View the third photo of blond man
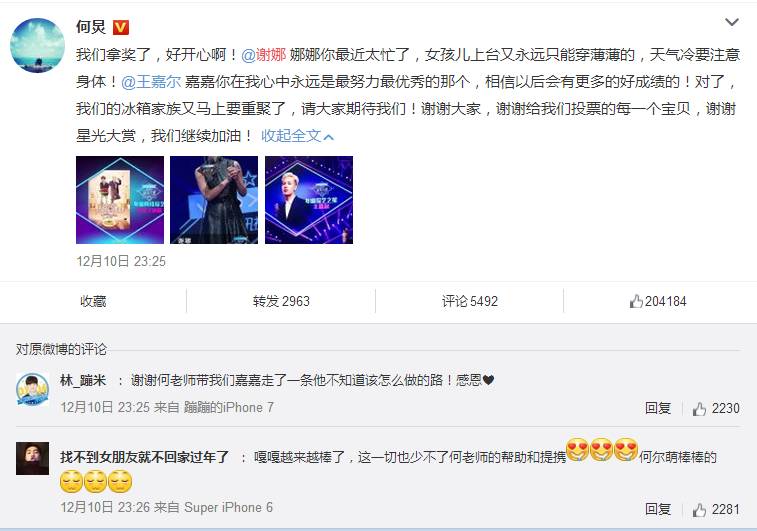757x531 pixels. pyautogui.click(x=309, y=200)
